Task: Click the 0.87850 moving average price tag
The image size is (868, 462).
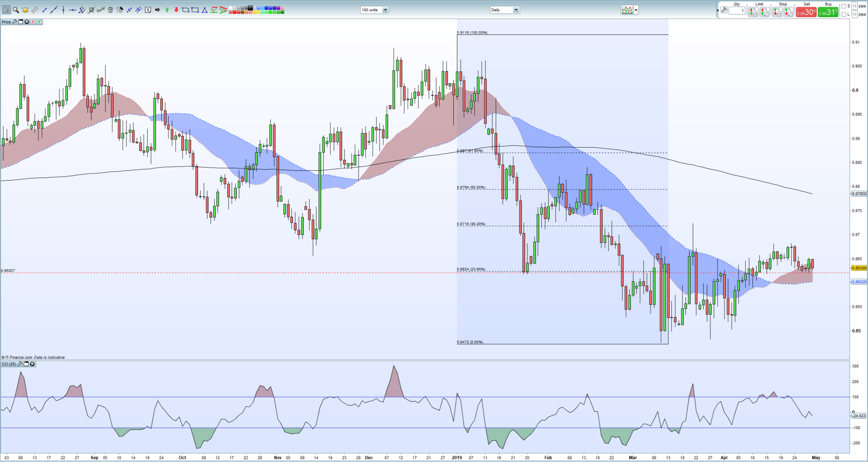Action: [859, 193]
